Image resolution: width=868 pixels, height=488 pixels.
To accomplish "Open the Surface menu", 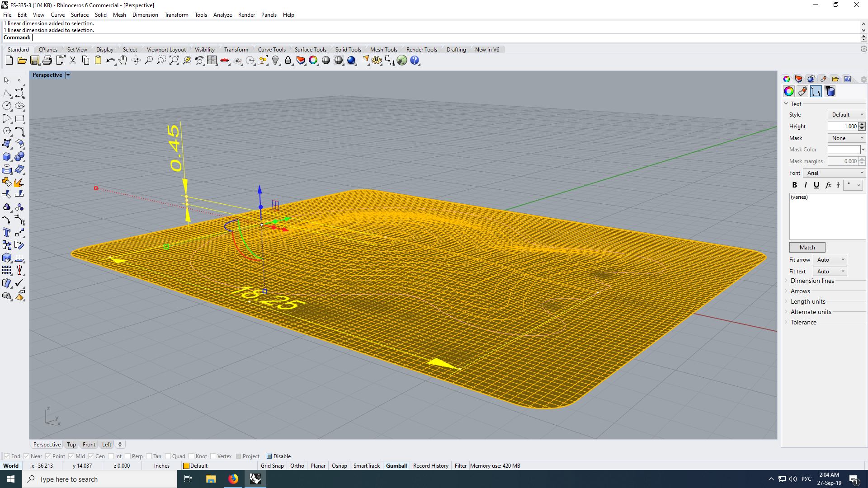I will point(80,15).
